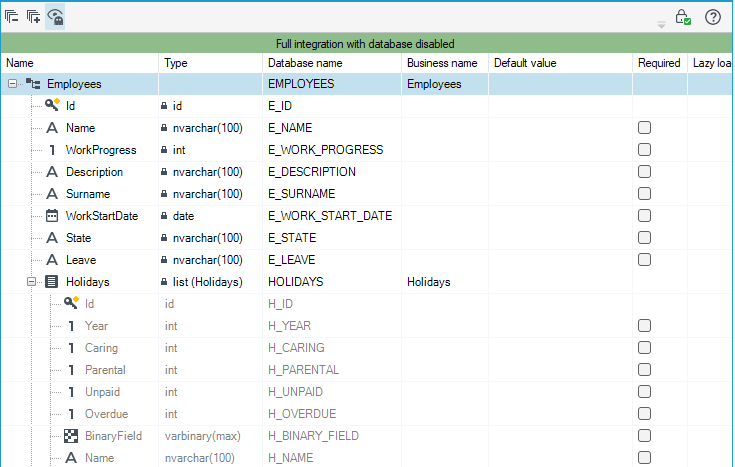Image resolution: width=735 pixels, height=467 pixels.
Task: Click text type icon beside State
Action: click(x=52, y=238)
